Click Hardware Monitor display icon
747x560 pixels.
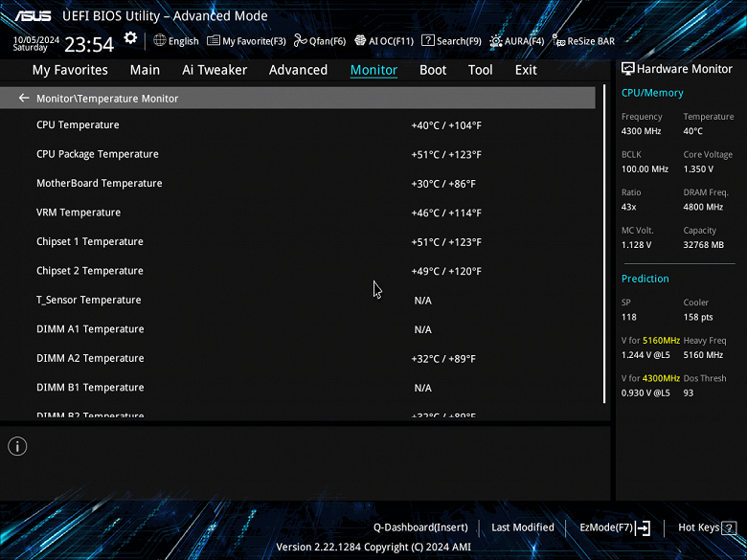point(628,69)
